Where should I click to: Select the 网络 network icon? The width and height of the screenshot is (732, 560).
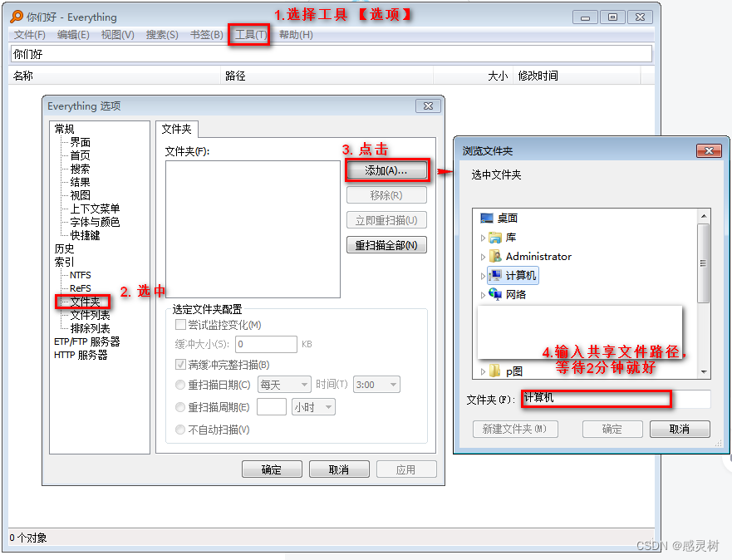click(x=495, y=294)
